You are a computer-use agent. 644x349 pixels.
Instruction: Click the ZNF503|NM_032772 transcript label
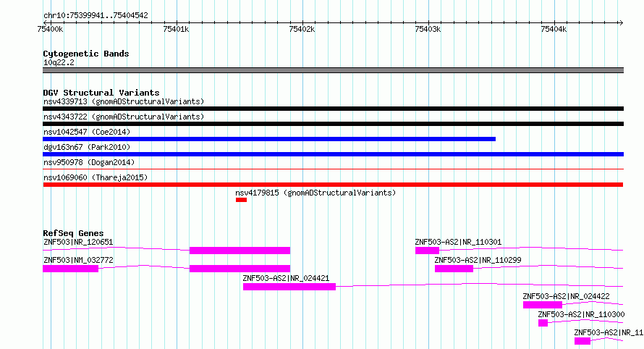click(78, 260)
